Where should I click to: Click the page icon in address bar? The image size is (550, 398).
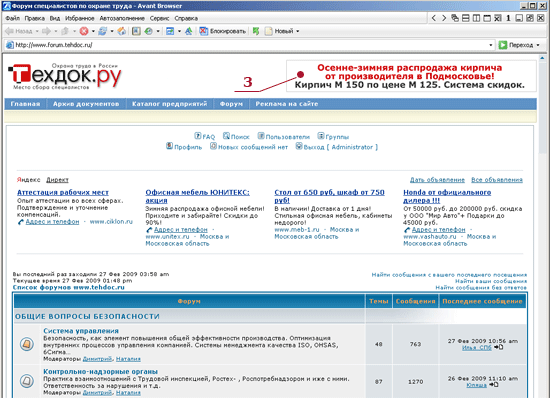[x=10, y=45]
